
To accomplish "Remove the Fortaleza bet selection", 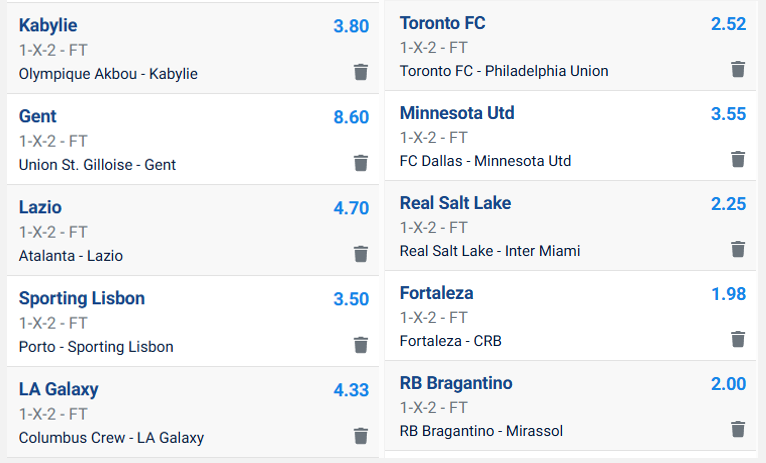I will [x=738, y=339].
